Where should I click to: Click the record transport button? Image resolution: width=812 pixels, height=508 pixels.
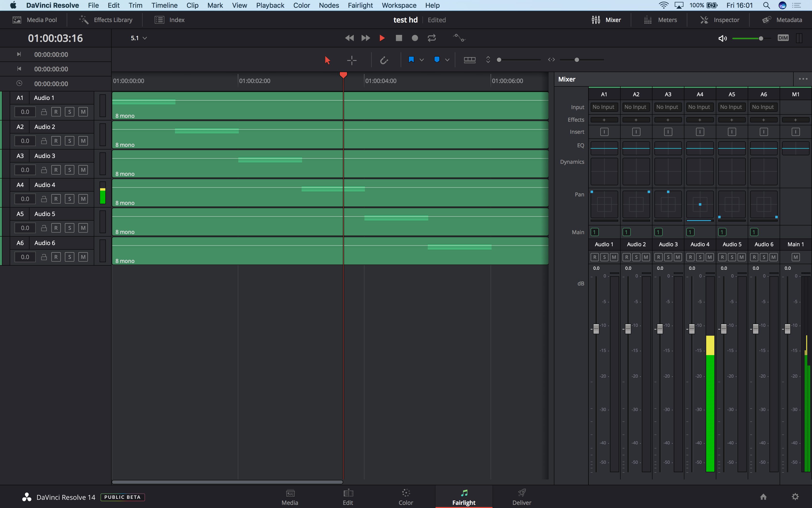click(415, 38)
